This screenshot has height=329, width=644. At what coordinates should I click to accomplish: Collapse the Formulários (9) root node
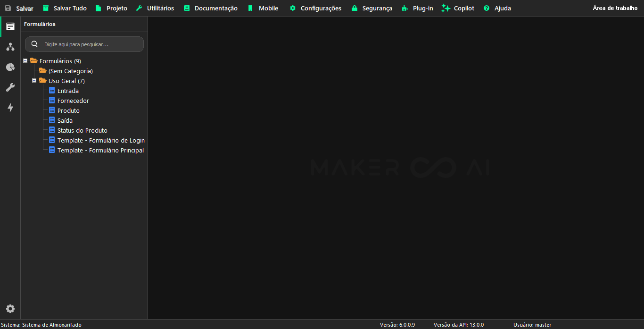point(25,61)
